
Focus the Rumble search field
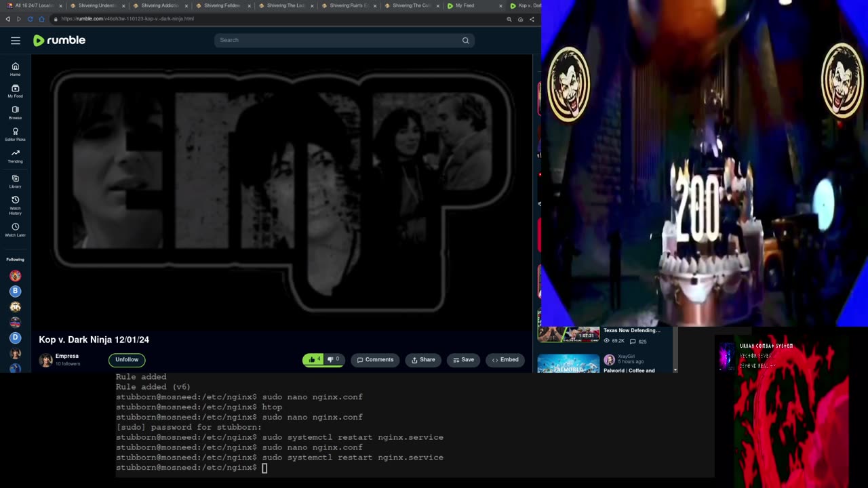(344, 40)
